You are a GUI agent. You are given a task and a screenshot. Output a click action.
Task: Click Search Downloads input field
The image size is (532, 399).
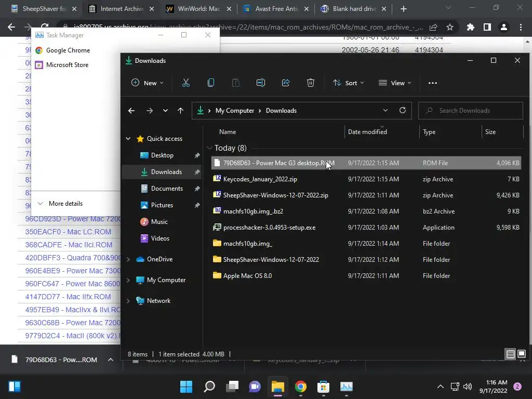pyautogui.click(x=470, y=111)
